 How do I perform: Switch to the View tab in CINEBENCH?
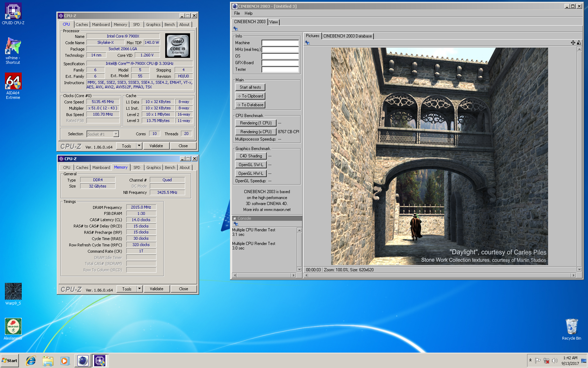point(273,22)
